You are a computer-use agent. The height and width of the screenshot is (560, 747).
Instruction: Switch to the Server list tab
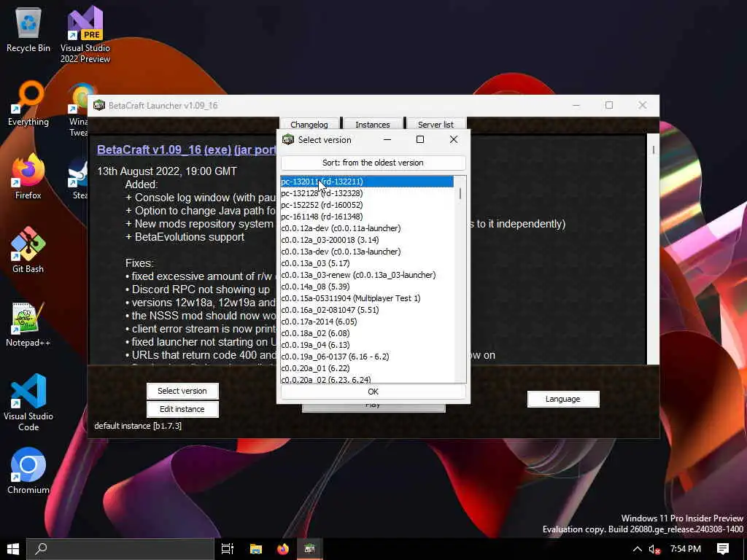(436, 124)
